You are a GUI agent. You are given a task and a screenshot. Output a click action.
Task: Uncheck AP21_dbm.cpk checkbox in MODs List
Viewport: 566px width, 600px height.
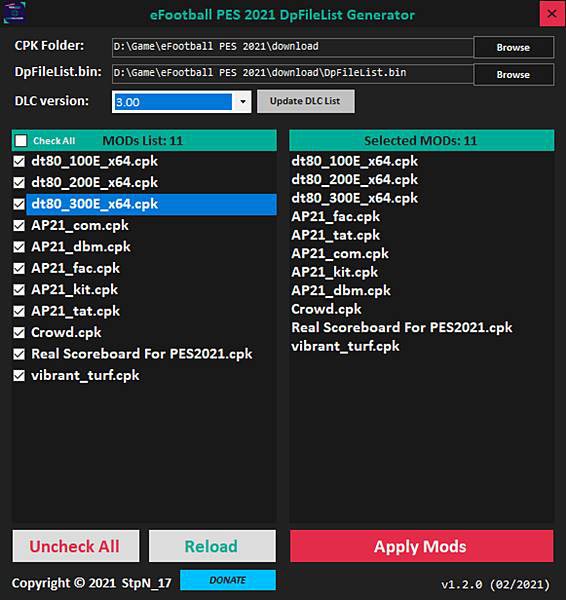pos(19,247)
